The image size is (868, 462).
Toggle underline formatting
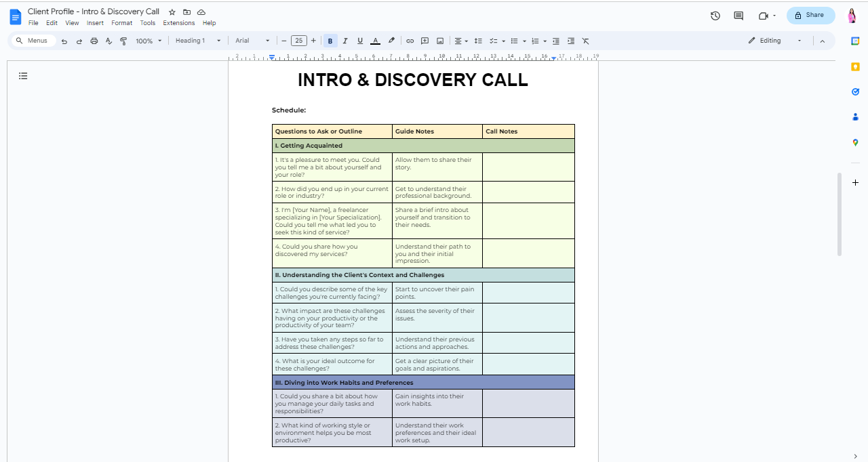point(360,41)
